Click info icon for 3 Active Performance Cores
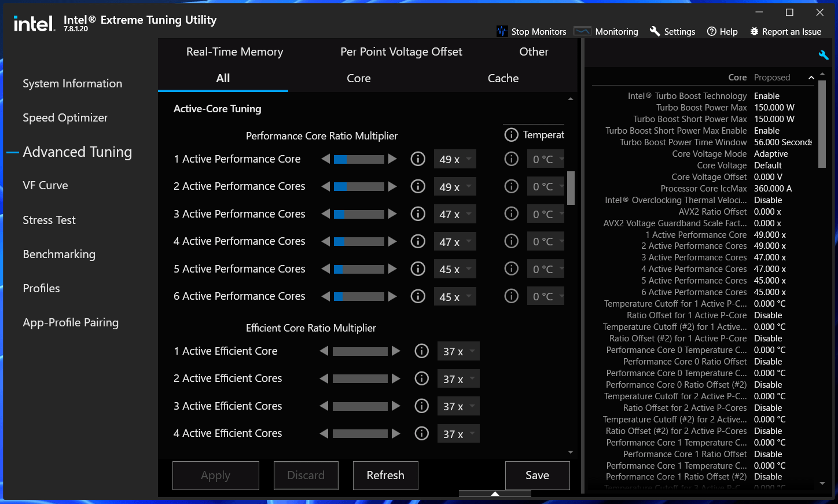Screen dimensions: 838x504 click(x=418, y=214)
